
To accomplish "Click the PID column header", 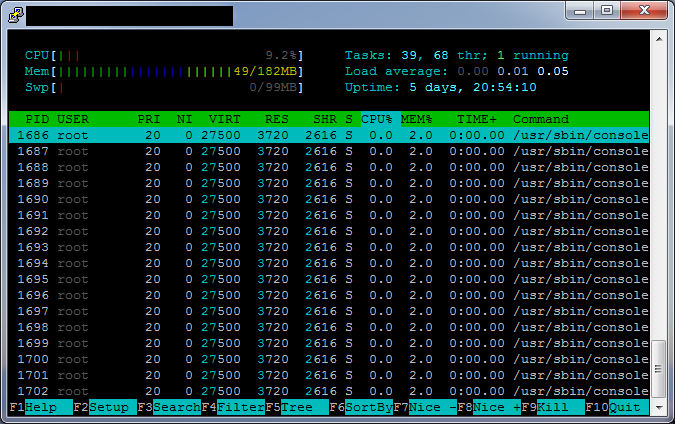I will point(36,119).
